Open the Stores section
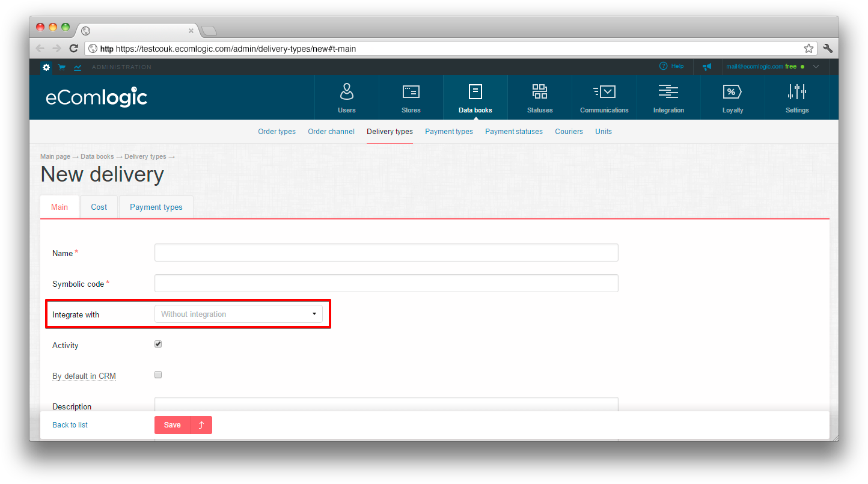The width and height of the screenshot is (868, 484). (x=411, y=97)
